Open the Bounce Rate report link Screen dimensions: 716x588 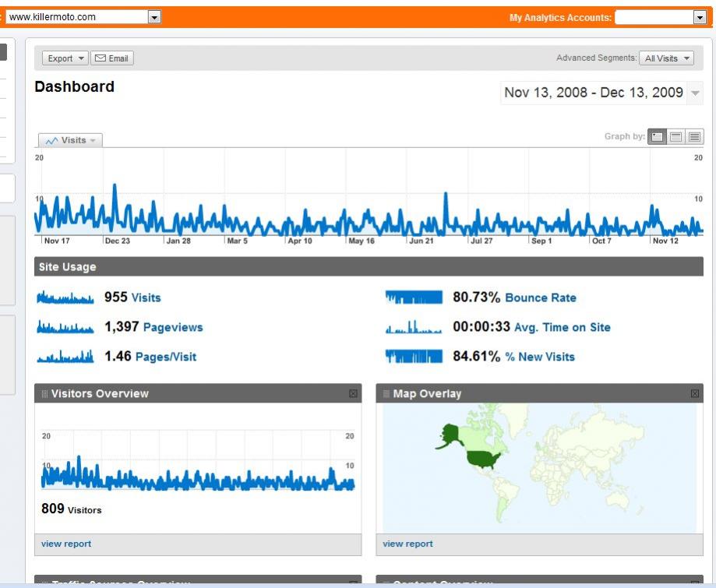pyautogui.click(x=541, y=298)
